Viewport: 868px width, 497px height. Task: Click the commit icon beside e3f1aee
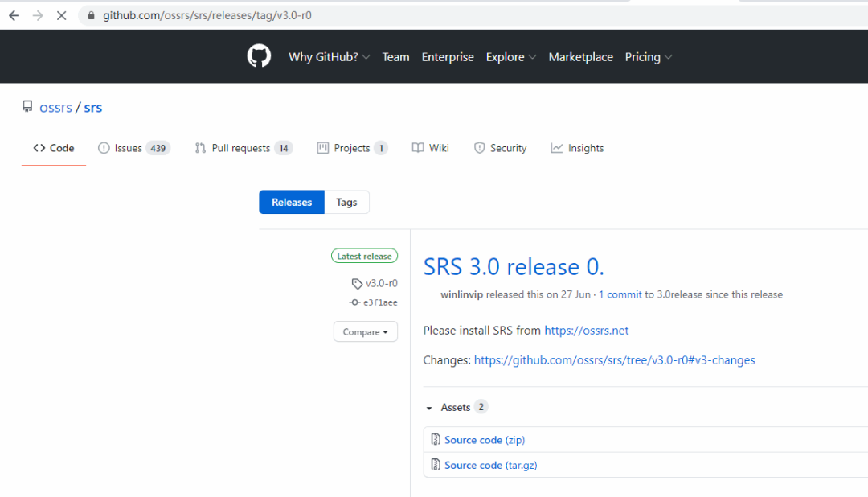354,302
